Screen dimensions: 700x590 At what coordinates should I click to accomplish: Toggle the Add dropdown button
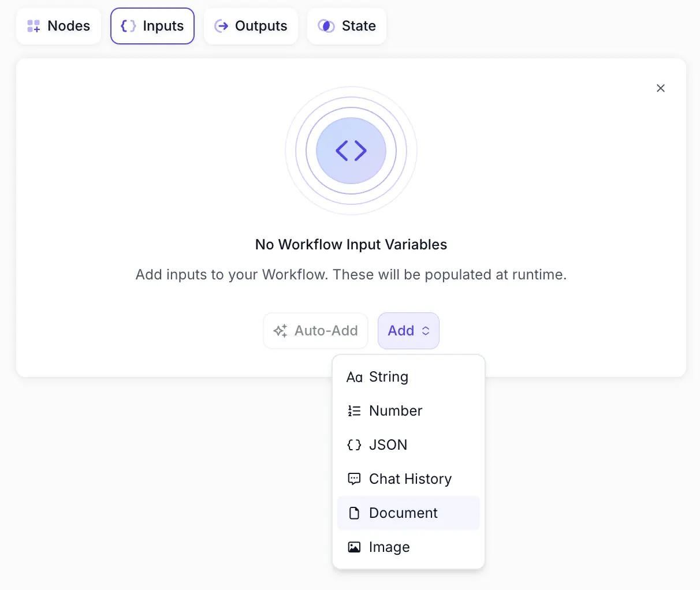pos(408,331)
